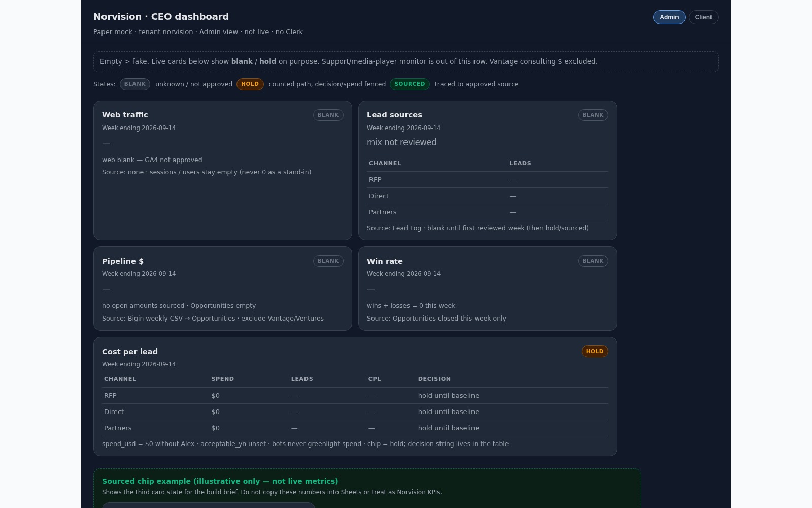The height and width of the screenshot is (508, 812).
Task: Click 'web blank — GA4 not approved' note
Action: click(x=152, y=160)
